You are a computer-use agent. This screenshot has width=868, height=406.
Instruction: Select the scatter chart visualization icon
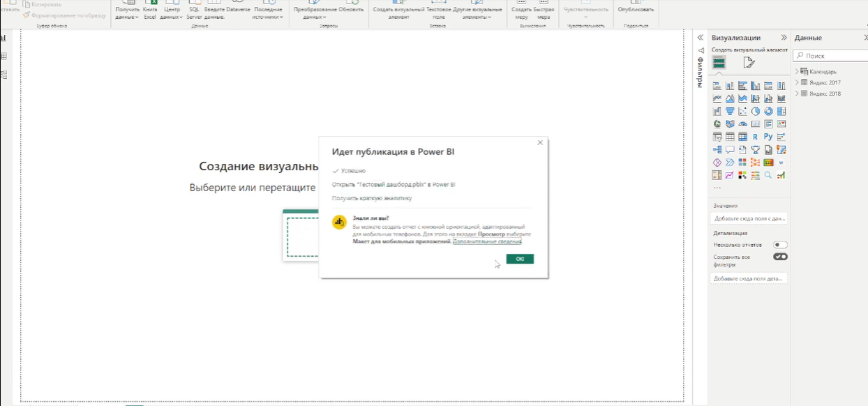[x=744, y=110]
